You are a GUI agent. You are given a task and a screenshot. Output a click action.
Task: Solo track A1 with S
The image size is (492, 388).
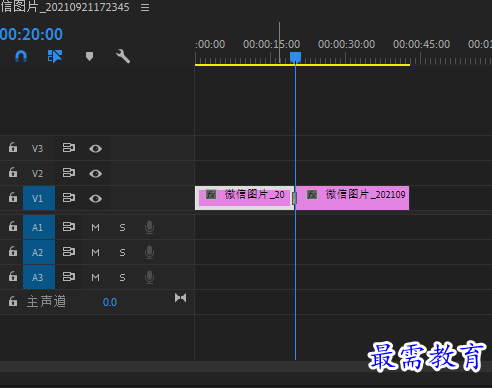[122, 228]
